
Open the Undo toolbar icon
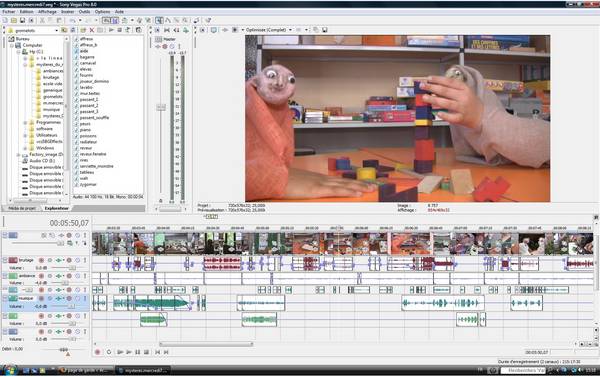pos(72,20)
